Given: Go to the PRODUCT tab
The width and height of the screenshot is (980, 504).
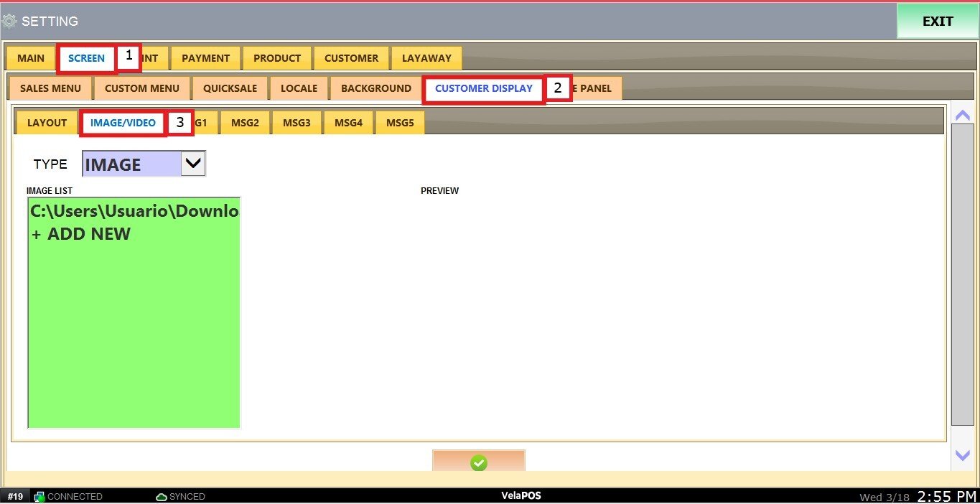Looking at the screenshot, I should click(277, 58).
